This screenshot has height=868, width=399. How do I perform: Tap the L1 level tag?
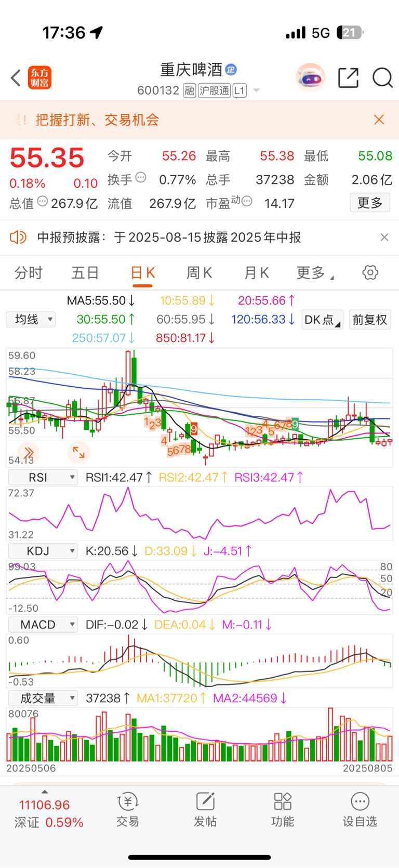tap(240, 90)
